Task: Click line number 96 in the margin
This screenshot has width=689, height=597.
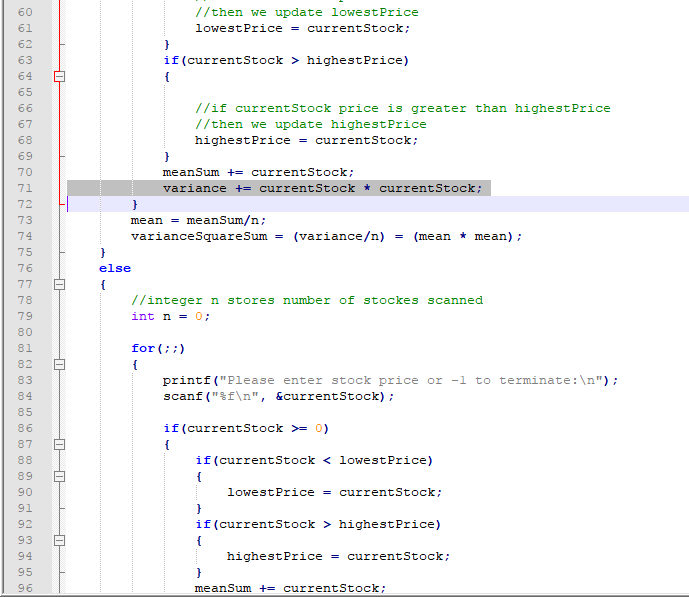Action: 25,588
